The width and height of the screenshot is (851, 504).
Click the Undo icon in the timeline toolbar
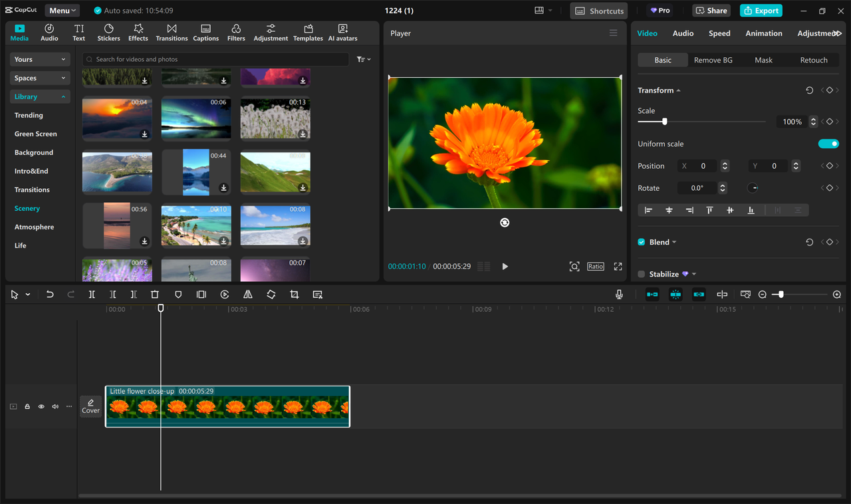click(x=49, y=294)
